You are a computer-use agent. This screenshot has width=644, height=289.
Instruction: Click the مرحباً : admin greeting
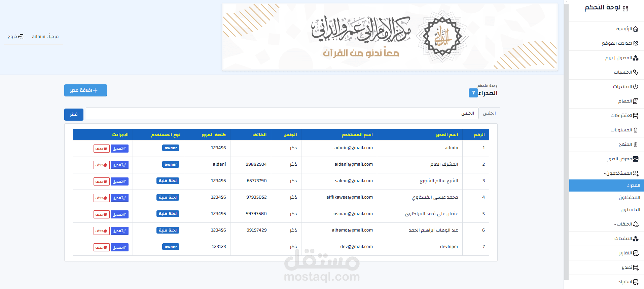click(x=45, y=37)
